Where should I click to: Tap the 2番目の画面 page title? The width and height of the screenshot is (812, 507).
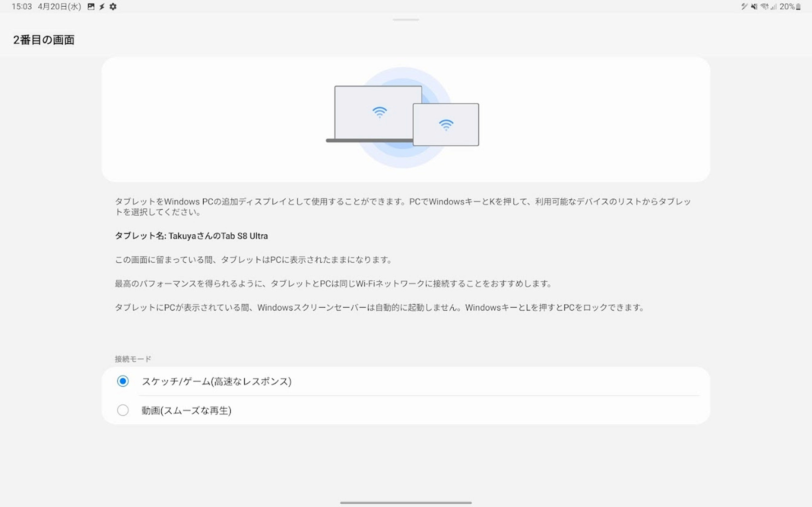pyautogui.click(x=44, y=40)
